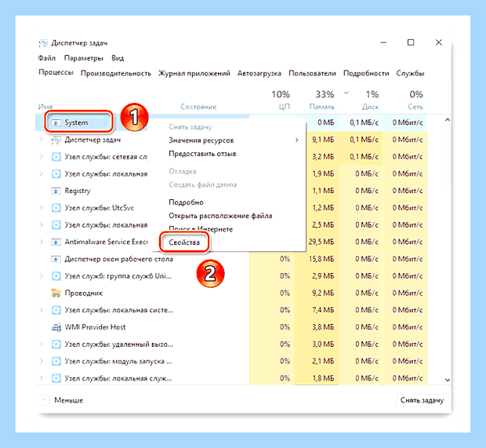This screenshot has width=486, height=448.
Task: Click the scrollbar down arrow
Action: [x=448, y=380]
